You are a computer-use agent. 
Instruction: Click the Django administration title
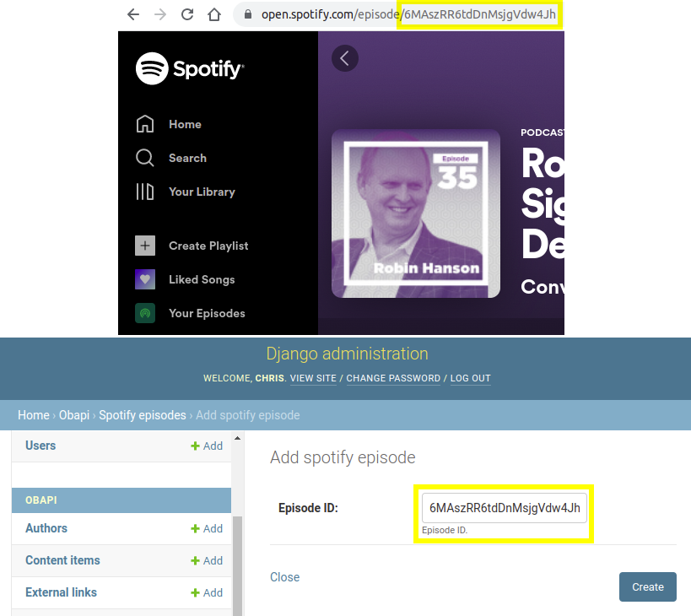[347, 354]
